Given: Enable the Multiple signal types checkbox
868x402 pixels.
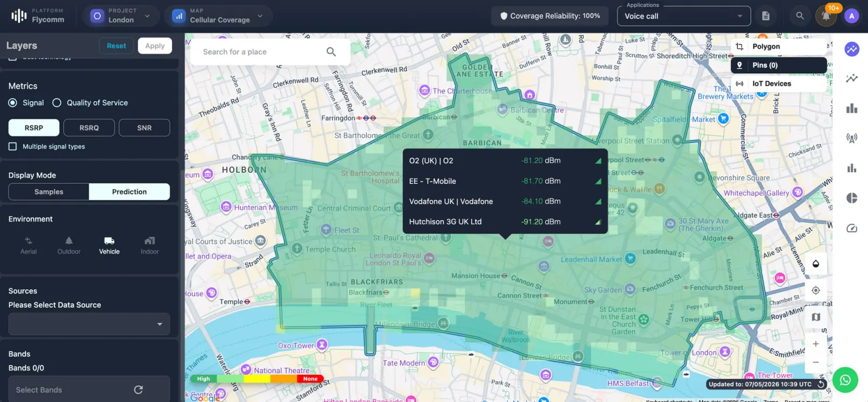Looking at the screenshot, I should pos(12,146).
